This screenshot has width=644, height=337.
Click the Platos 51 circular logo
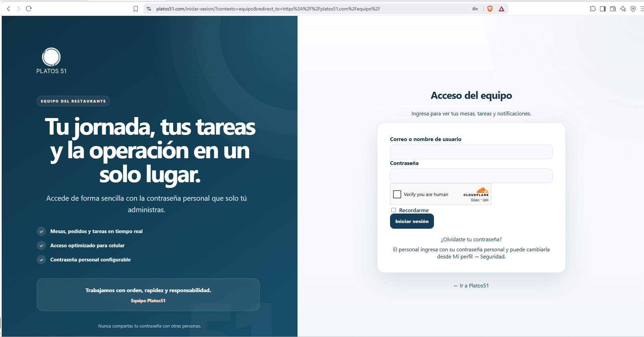[51, 57]
